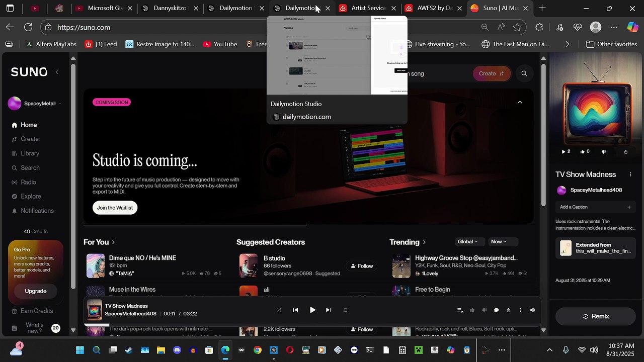This screenshot has height=362, width=644.
Task: Open the B studio creator avatar
Action: pos(249,265)
